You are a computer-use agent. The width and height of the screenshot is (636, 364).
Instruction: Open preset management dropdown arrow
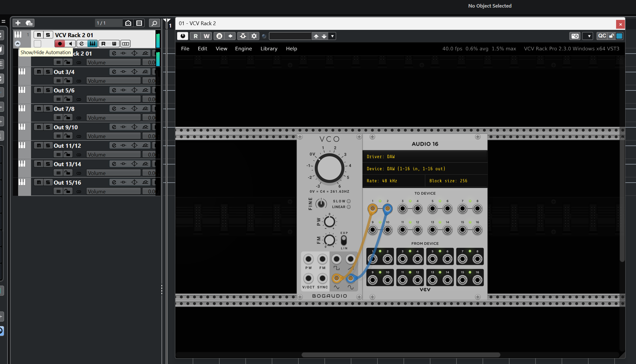click(x=332, y=36)
